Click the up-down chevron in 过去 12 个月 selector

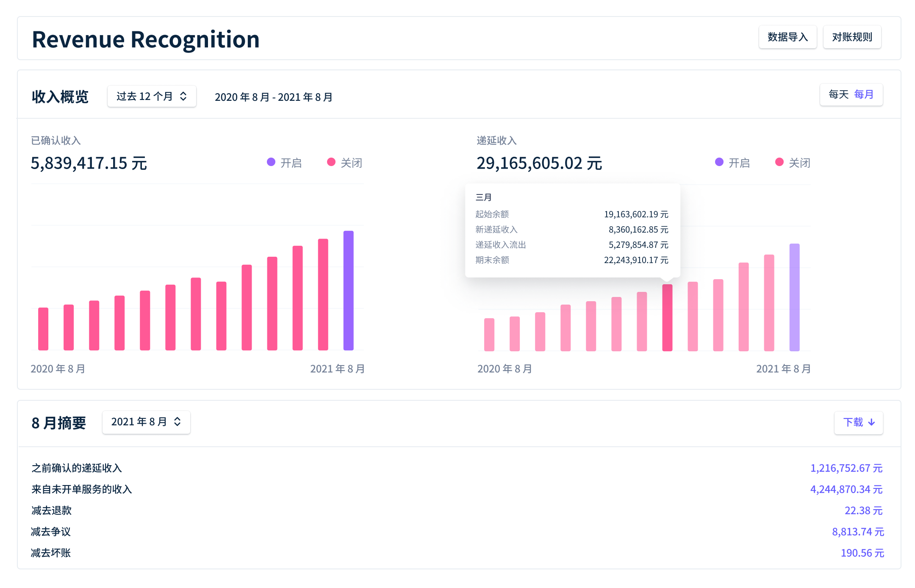[x=183, y=97]
